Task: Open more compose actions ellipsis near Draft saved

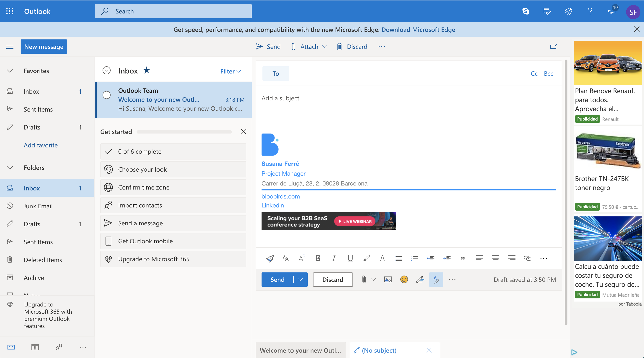Action: pos(452,279)
